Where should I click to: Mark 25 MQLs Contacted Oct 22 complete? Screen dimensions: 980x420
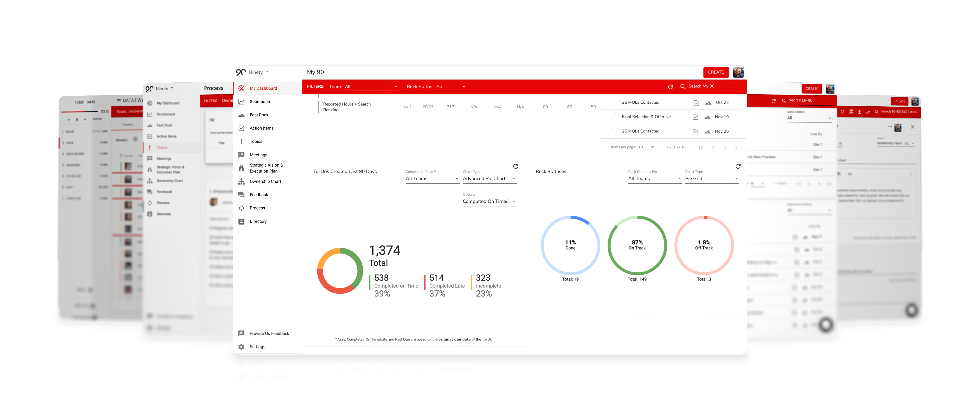[615, 102]
